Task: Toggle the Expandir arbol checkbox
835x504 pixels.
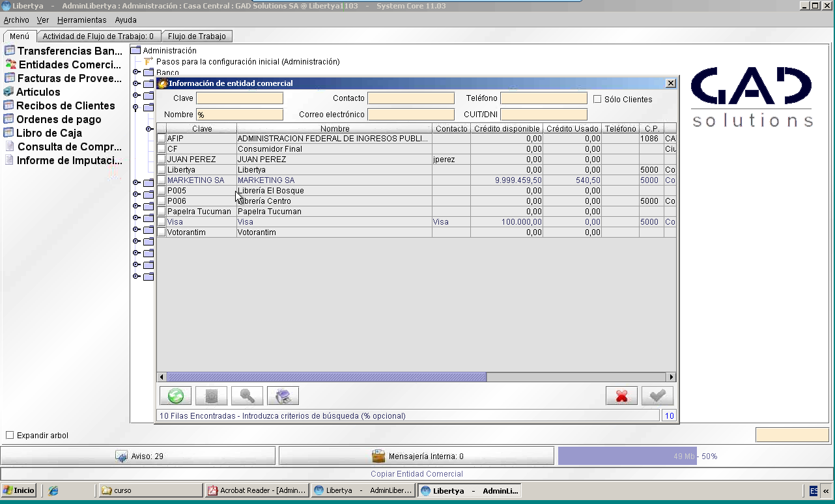Action: coord(10,435)
